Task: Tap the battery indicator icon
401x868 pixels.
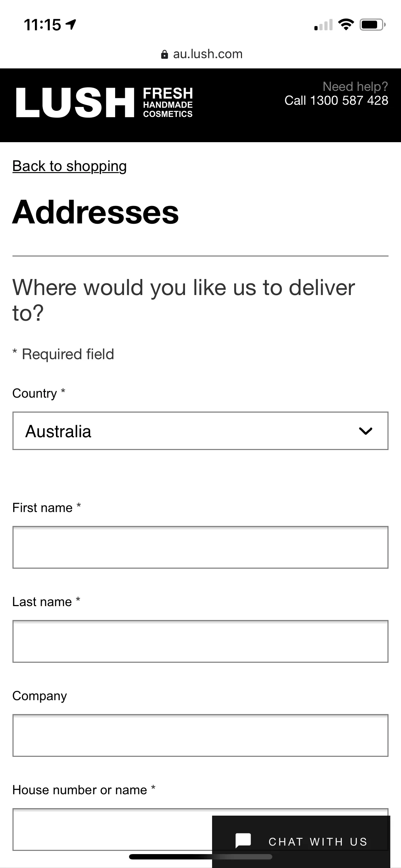Action: (x=372, y=25)
